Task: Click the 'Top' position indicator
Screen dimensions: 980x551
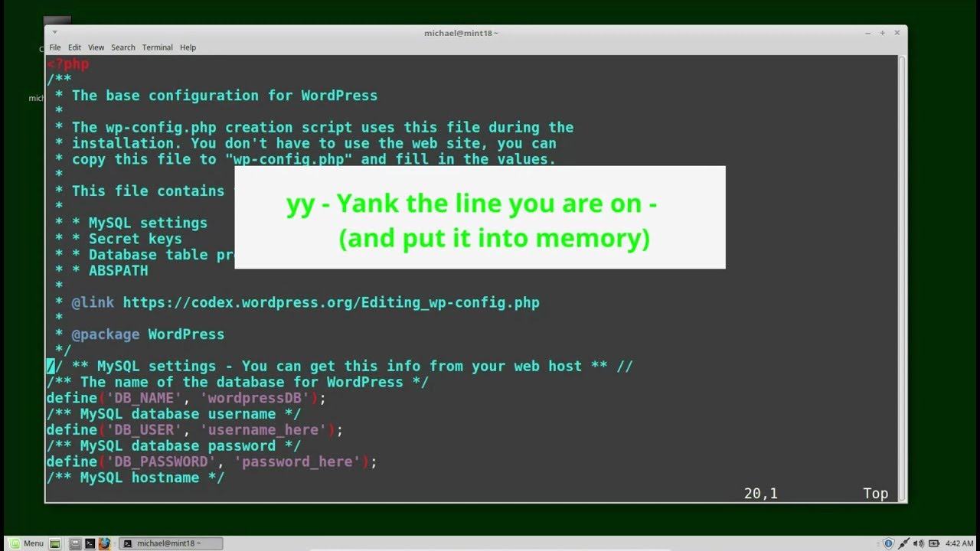Action: point(875,494)
